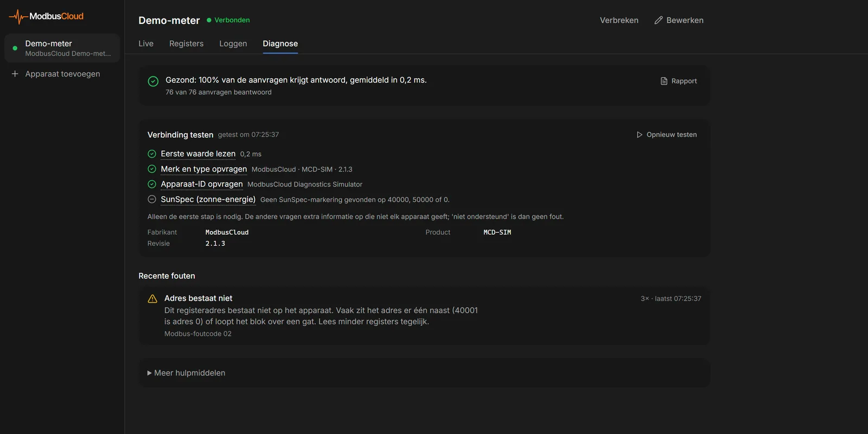Select the Demo-meter device in the sidebar
Image resolution: width=868 pixels, height=434 pixels.
pyautogui.click(x=62, y=48)
